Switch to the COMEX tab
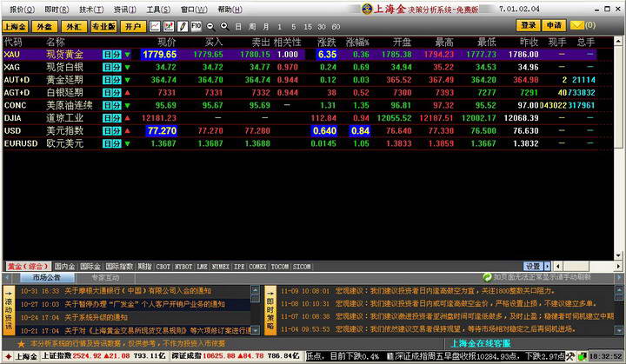 [x=257, y=267]
